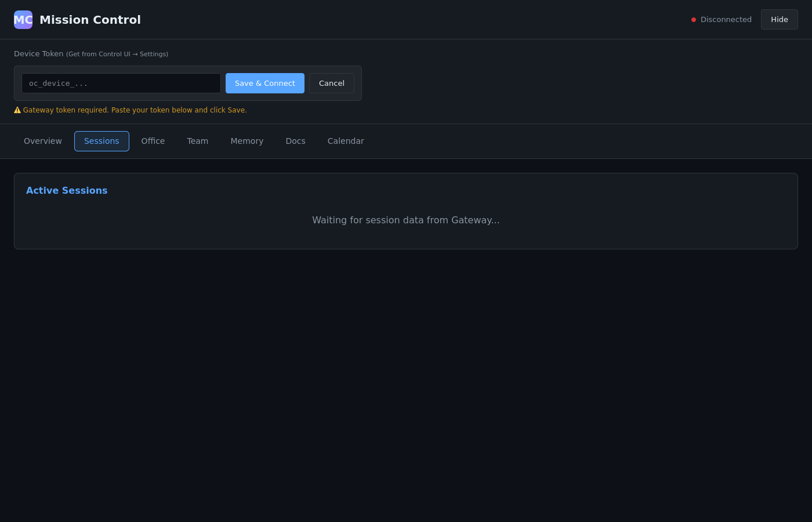Viewport: 812px width, 522px height.
Task: Click the Disconnected status label
Action: (x=726, y=20)
